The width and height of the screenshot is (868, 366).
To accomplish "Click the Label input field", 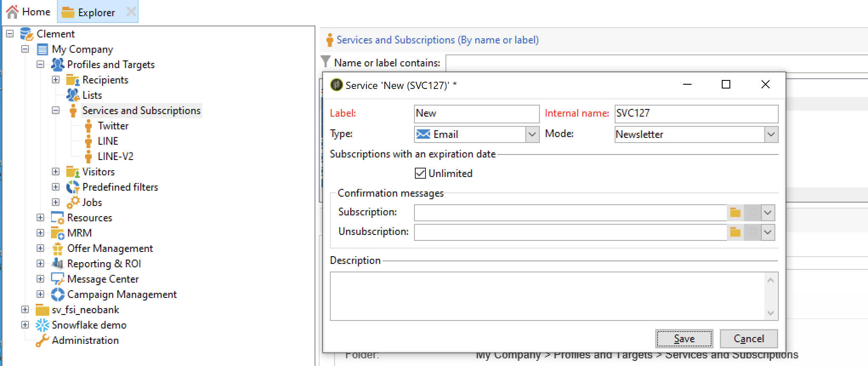I will pos(477,114).
